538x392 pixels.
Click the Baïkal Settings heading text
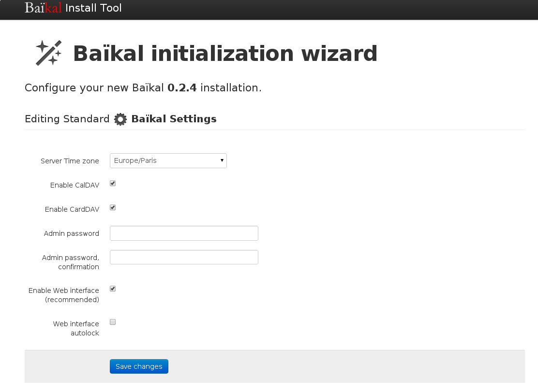pos(174,119)
